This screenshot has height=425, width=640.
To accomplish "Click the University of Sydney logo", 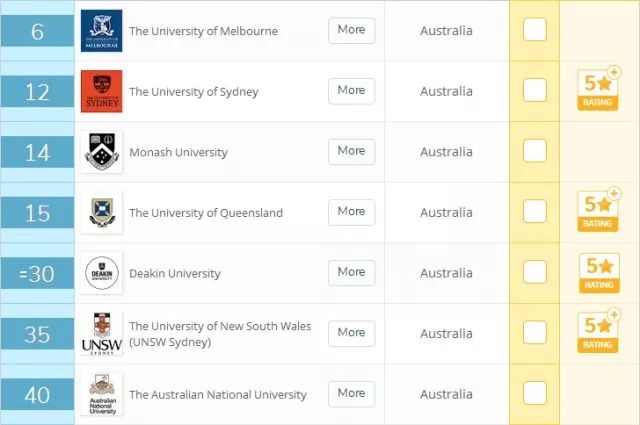I will point(102,92).
